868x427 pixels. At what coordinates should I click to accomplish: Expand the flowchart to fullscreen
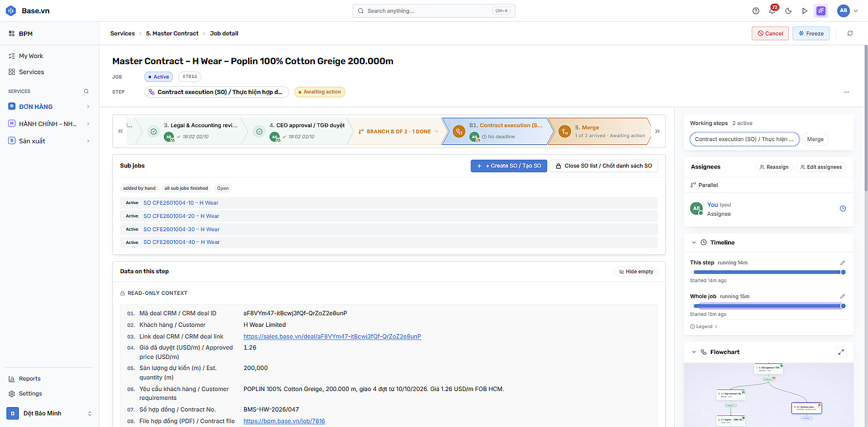point(841,352)
